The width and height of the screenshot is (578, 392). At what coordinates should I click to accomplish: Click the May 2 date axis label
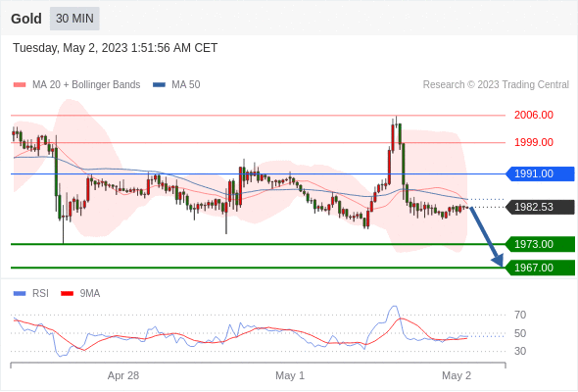pyautogui.click(x=457, y=375)
